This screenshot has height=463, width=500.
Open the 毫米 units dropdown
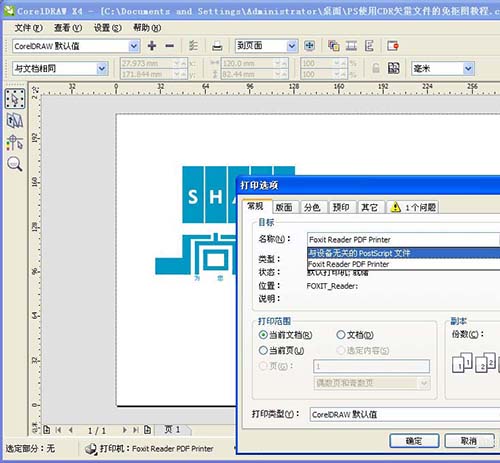click(468, 69)
